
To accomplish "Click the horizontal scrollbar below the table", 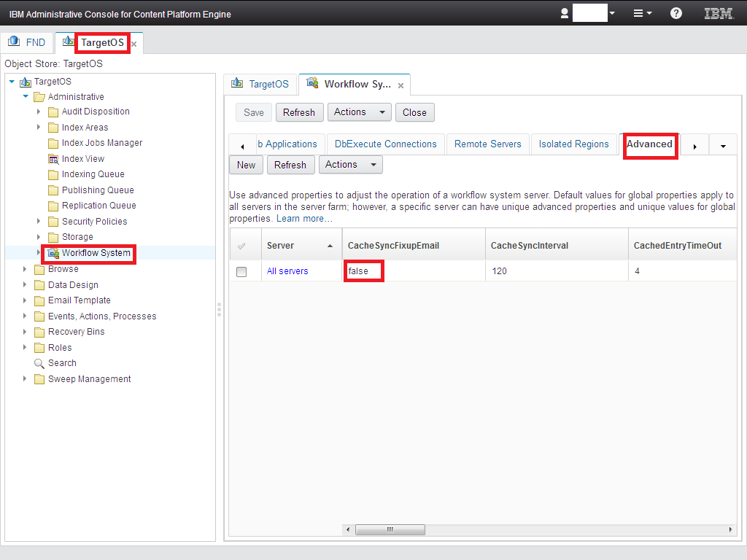I will 390,529.
